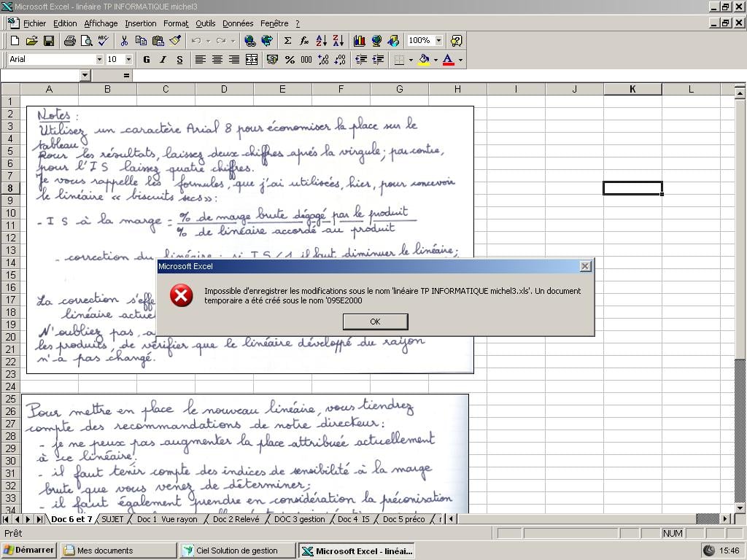The height and width of the screenshot is (560, 747).
Task: Print using the printer icon
Action: [69, 41]
